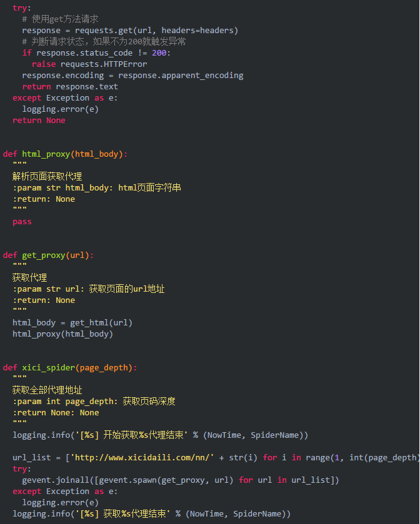
Task: Click the html_body parameter in html_proxy definition
Action: [x=97, y=154]
